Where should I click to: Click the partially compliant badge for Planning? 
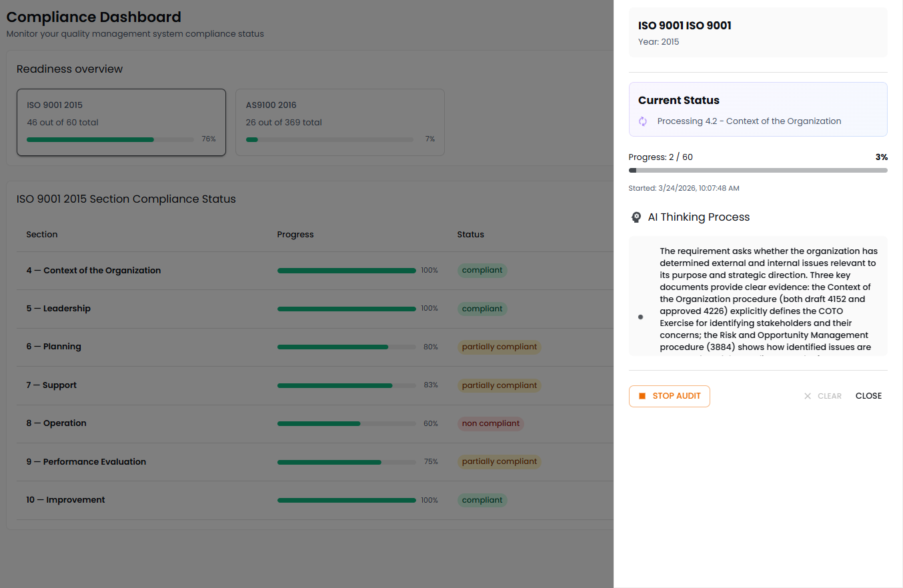tap(499, 347)
